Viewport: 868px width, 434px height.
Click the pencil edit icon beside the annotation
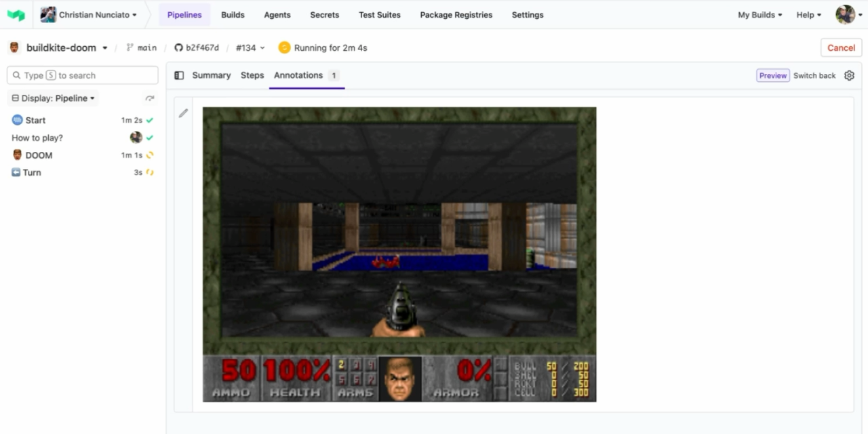tap(183, 113)
